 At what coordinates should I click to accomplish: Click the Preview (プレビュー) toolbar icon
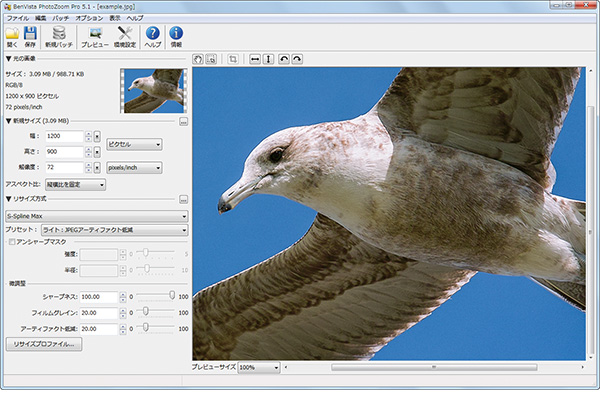click(95, 35)
